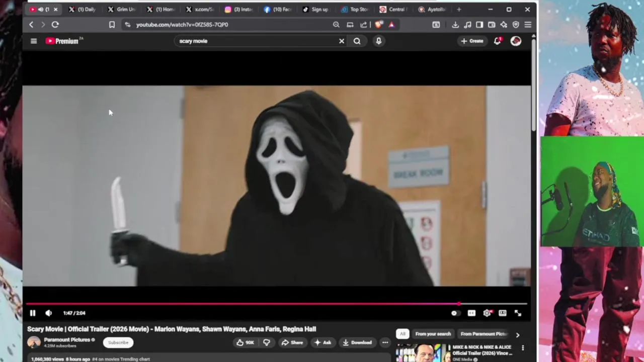The width and height of the screenshot is (644, 362).
Task: Share page via address bar share icon
Action: (x=364, y=25)
